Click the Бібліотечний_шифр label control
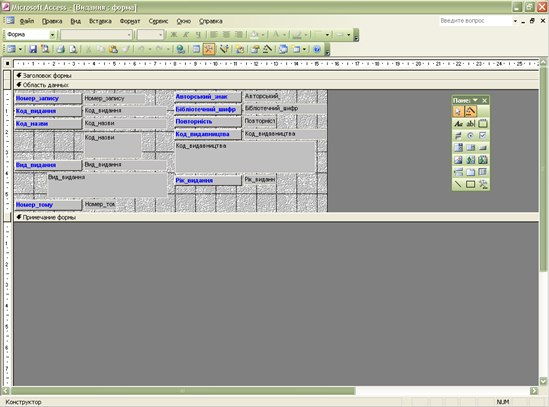Screen dimensions: 549x407 click(x=208, y=110)
